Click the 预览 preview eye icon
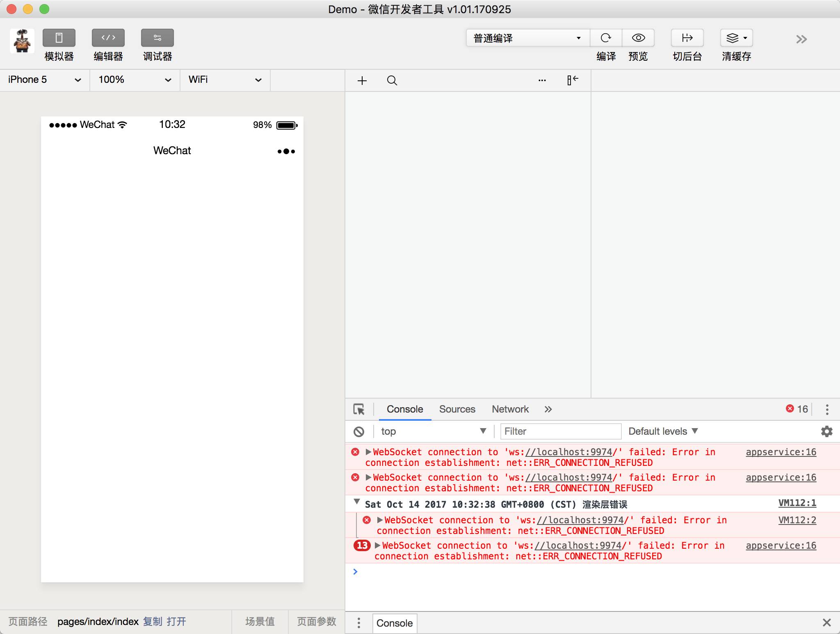Image resolution: width=840 pixels, height=634 pixels. (x=638, y=38)
